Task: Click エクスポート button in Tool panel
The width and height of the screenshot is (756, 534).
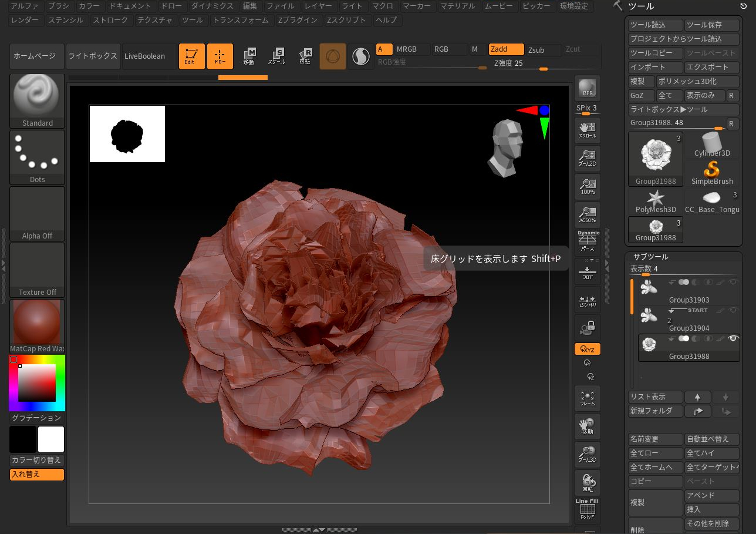Action: point(712,68)
